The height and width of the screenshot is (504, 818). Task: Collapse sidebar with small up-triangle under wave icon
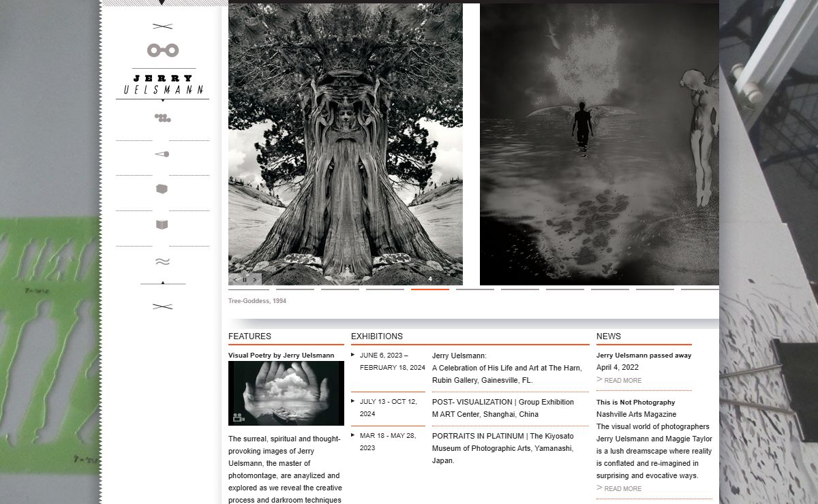coord(162,282)
